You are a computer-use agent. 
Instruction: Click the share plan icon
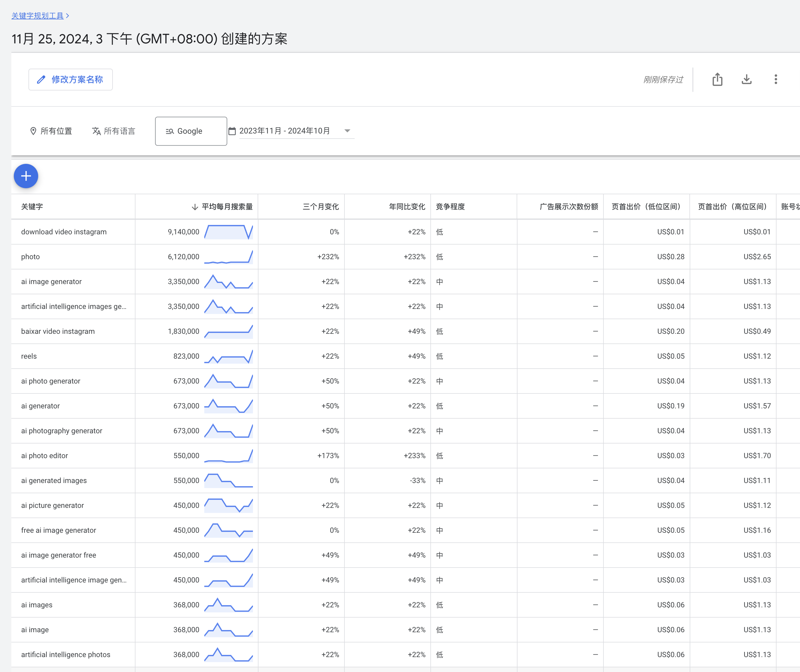click(x=717, y=79)
